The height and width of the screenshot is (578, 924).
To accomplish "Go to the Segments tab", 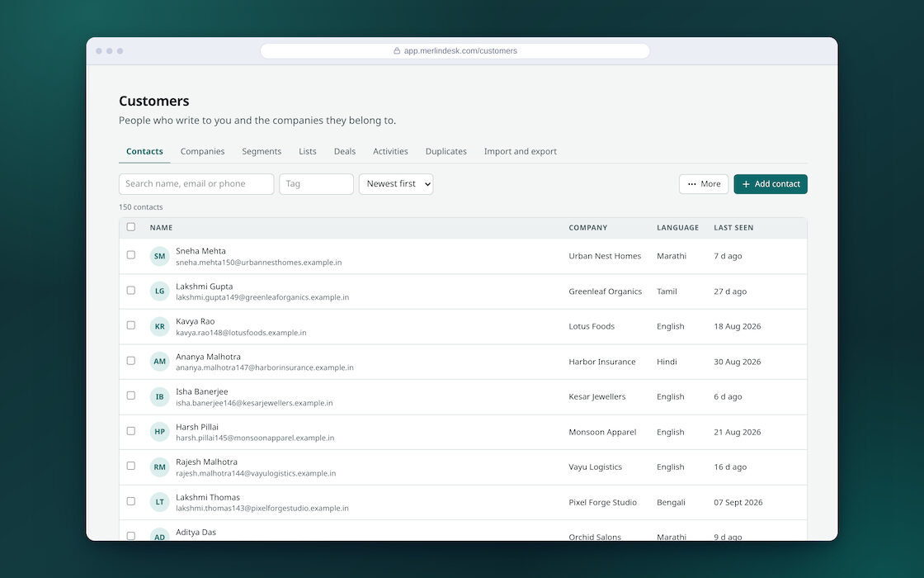I will (x=262, y=152).
